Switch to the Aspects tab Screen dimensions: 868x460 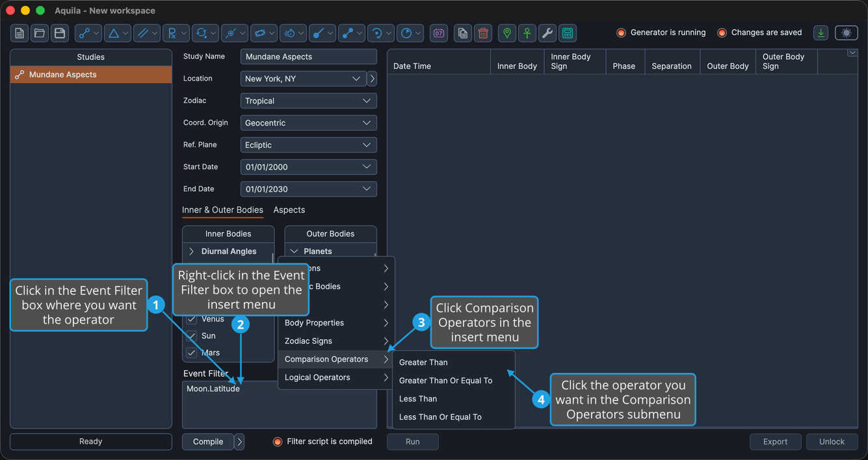coord(289,210)
